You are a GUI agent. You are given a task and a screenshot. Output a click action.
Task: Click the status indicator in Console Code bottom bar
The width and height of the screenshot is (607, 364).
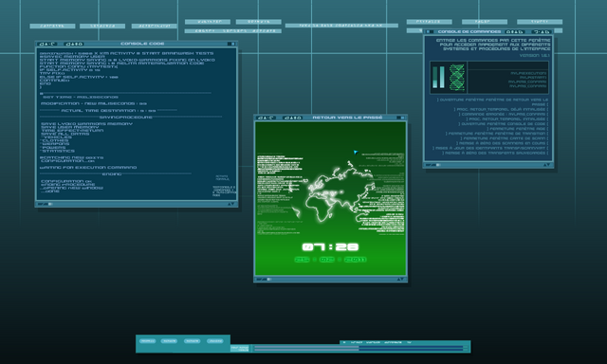click(x=45, y=204)
